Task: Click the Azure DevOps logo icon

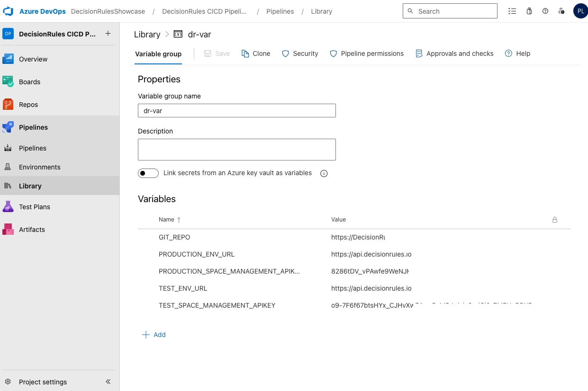Action: coord(8,11)
